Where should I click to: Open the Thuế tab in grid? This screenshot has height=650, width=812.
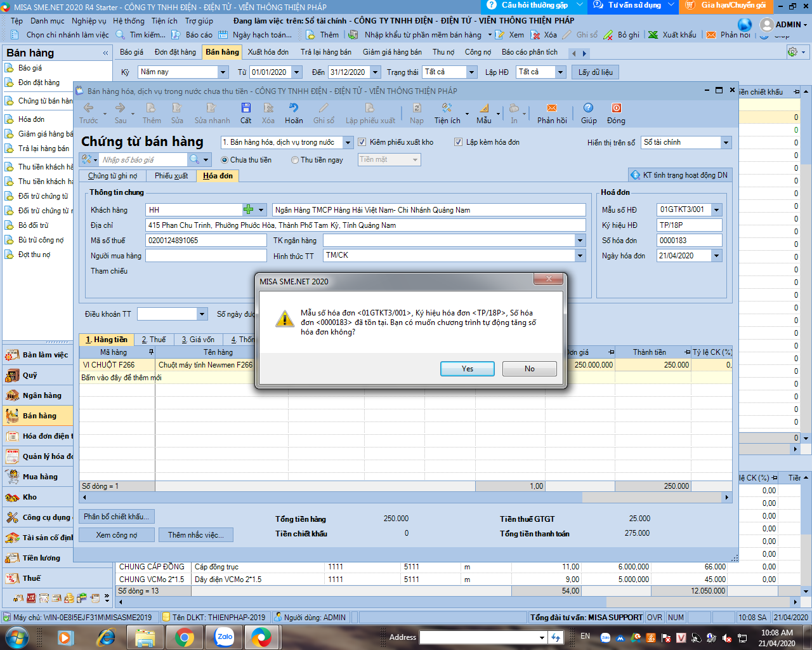pyautogui.click(x=154, y=340)
